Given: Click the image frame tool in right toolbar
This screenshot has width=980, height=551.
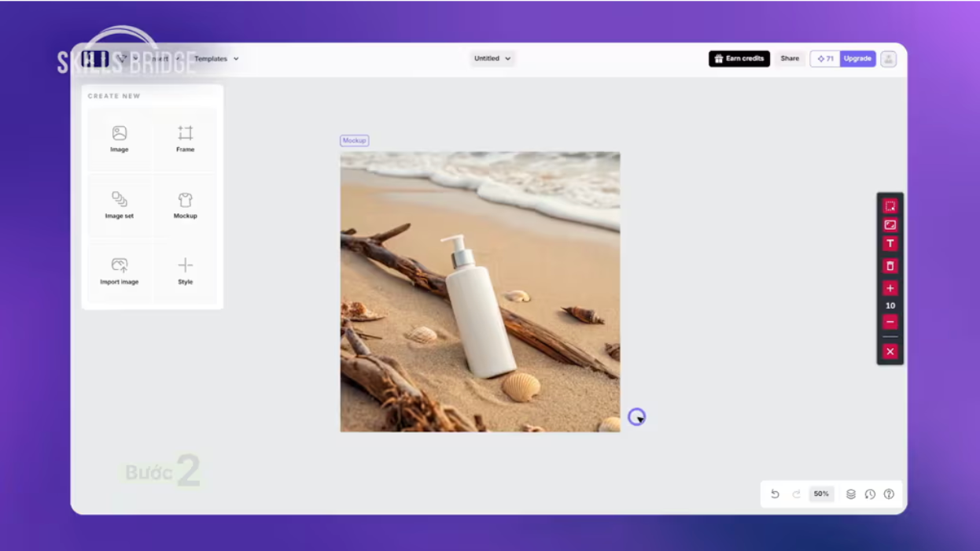Looking at the screenshot, I should coord(890,225).
